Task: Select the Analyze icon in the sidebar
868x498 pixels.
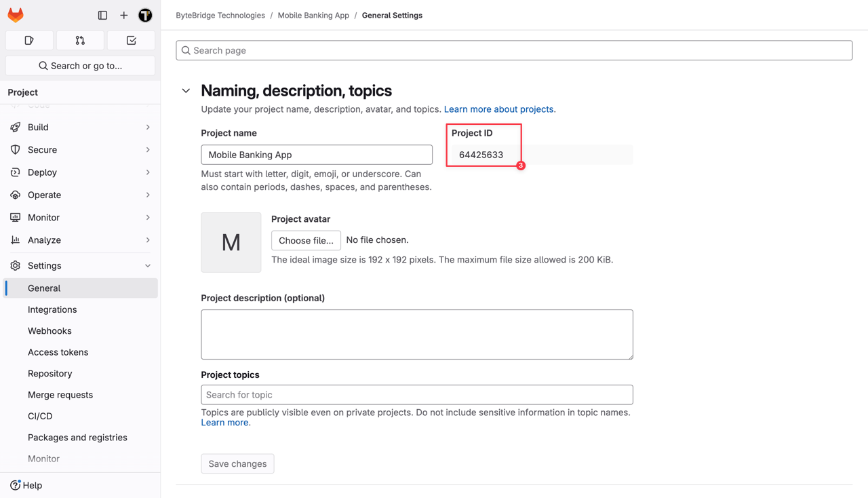Action: (15, 240)
